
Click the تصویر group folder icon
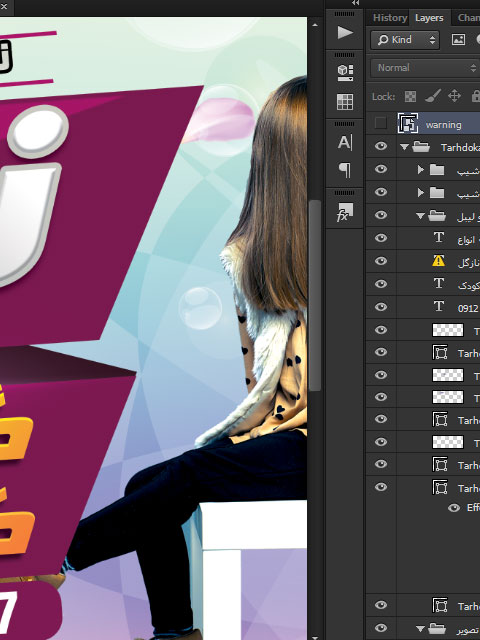(437, 629)
